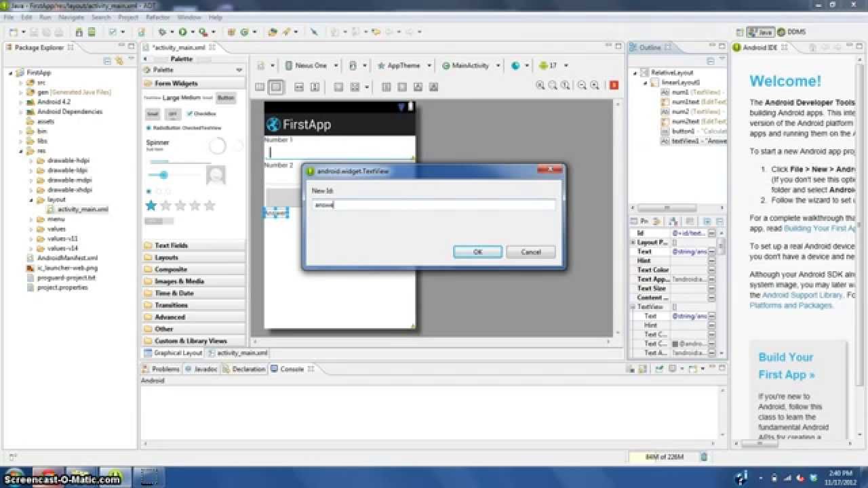Switch to the activity_main.xml bottom tab
This screenshot has width=868, height=488.
coord(238,353)
